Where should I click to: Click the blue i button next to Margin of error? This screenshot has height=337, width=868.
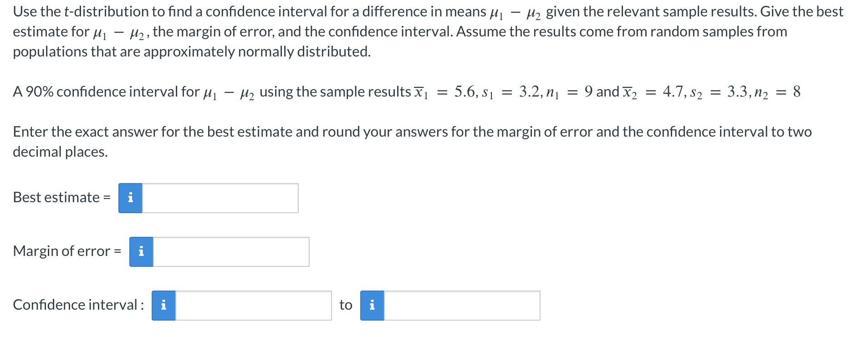tap(141, 252)
